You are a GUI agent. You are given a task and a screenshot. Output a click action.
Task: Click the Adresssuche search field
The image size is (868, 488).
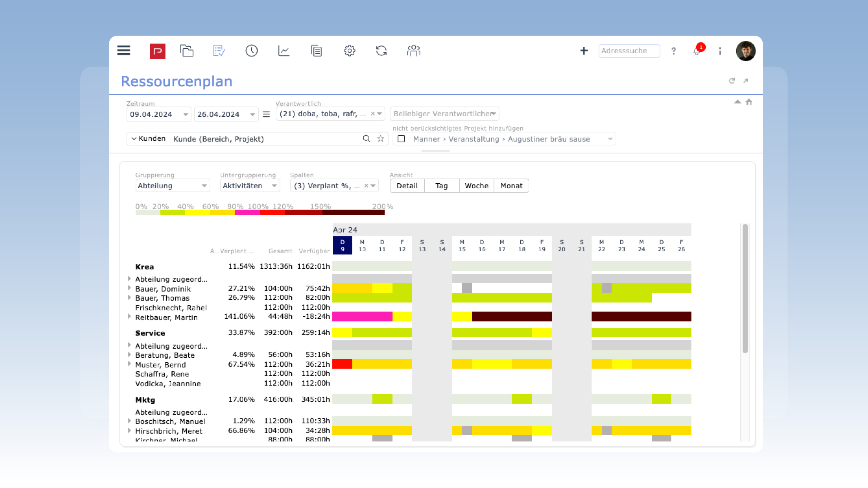(629, 51)
